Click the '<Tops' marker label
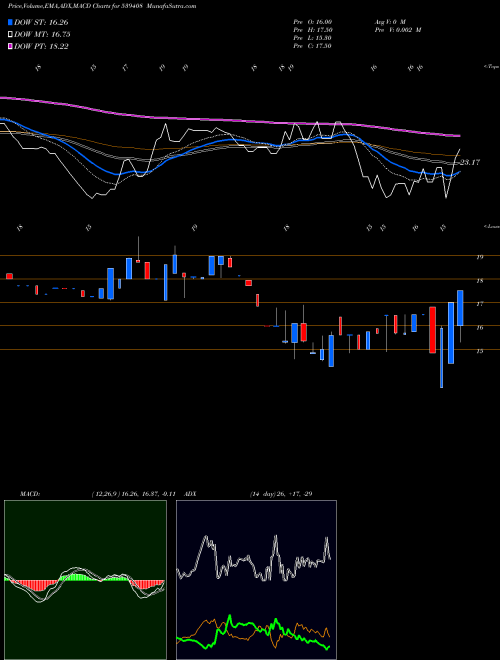Image resolution: width=500 pixels, height=660 pixels. (x=491, y=67)
